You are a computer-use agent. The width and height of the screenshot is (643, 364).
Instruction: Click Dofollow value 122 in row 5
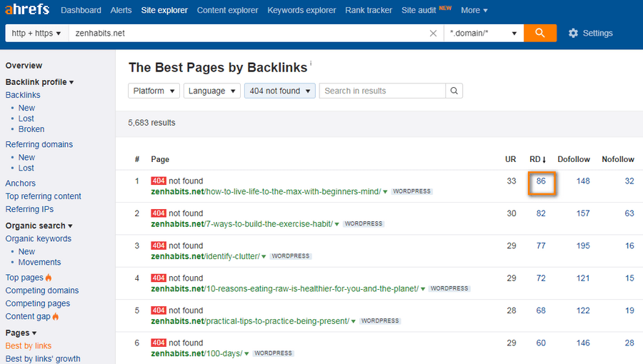(x=583, y=310)
